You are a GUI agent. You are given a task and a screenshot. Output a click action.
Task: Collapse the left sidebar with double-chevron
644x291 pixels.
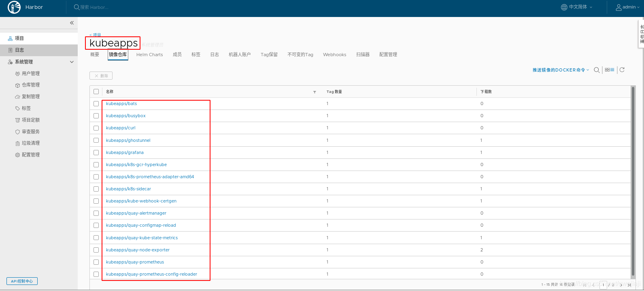[72, 23]
